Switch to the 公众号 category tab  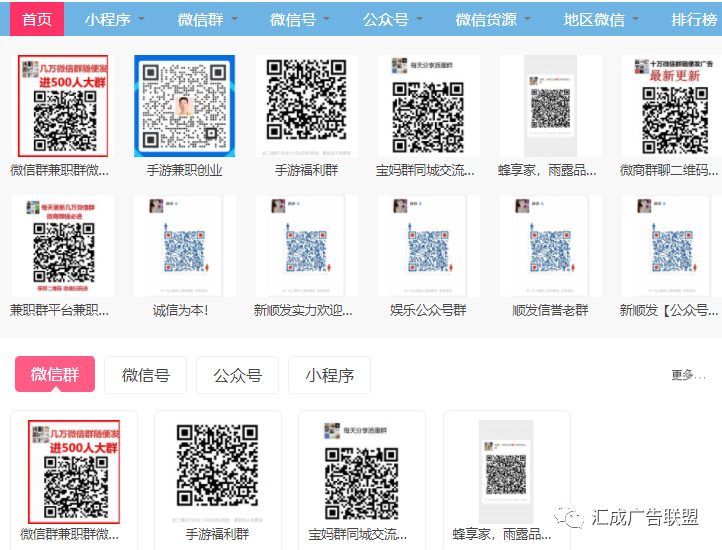point(238,375)
